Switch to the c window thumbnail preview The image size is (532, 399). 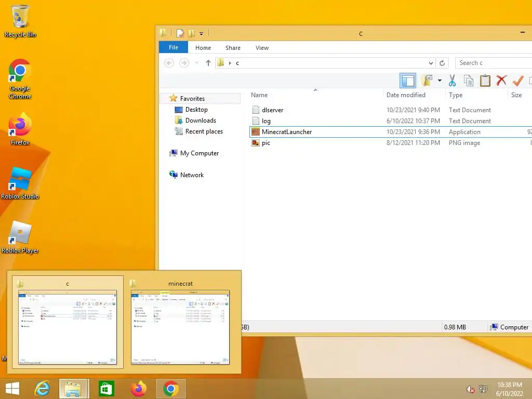[x=68, y=322]
